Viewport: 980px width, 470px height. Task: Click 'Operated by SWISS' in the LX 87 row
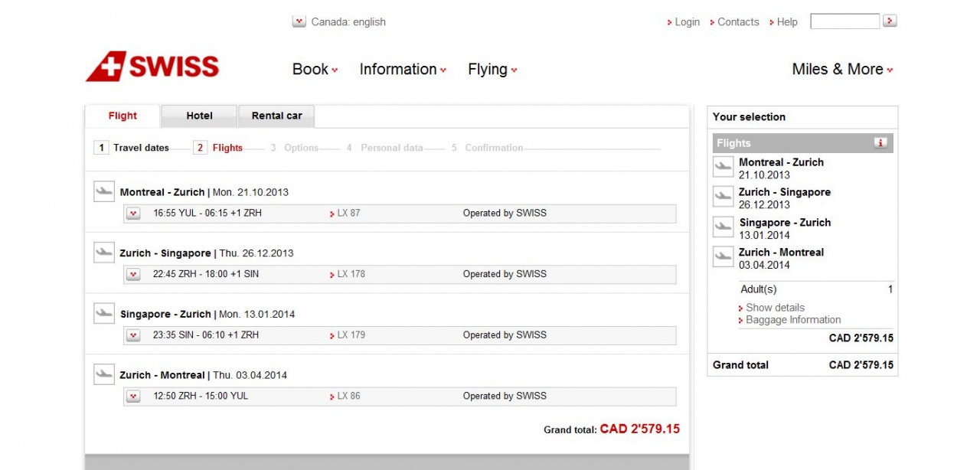505,214
